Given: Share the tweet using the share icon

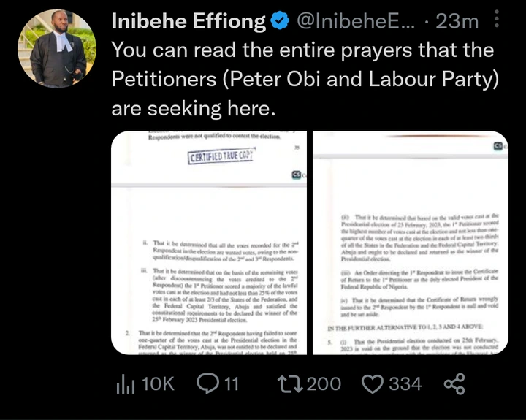Looking at the screenshot, I should coord(455,383).
